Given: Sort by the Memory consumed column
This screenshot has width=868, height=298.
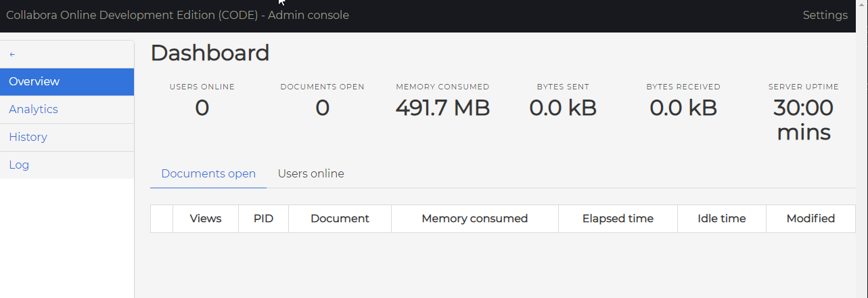Looking at the screenshot, I should click(474, 219).
